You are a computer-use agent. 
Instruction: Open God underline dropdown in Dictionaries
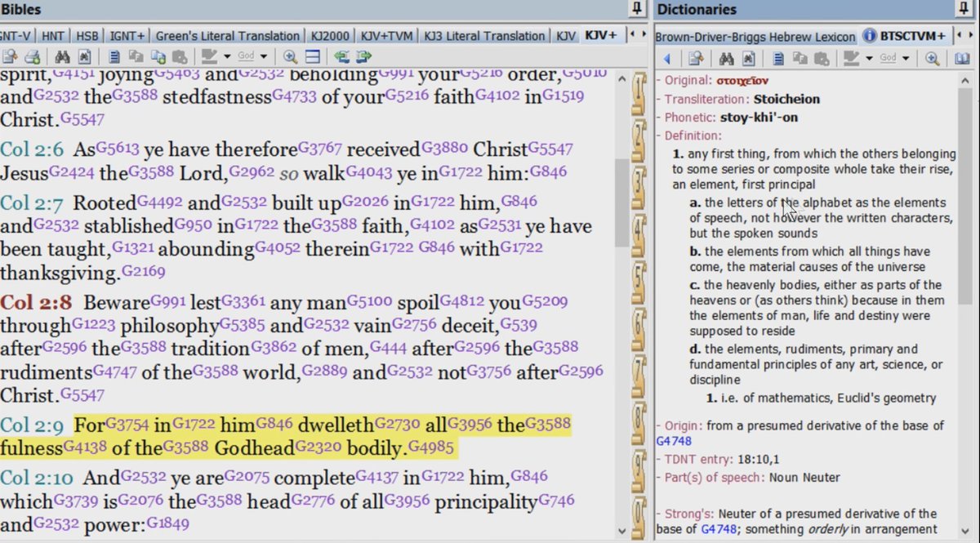coord(906,58)
